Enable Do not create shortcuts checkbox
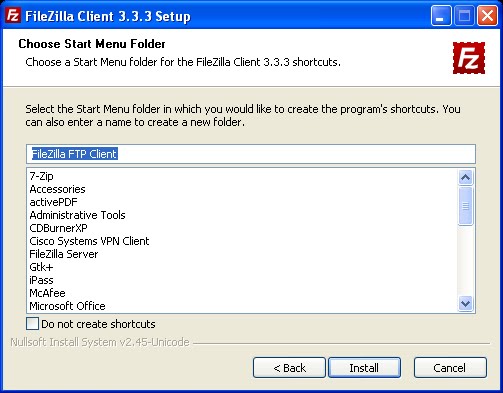This screenshot has height=393, width=503. click(x=32, y=324)
